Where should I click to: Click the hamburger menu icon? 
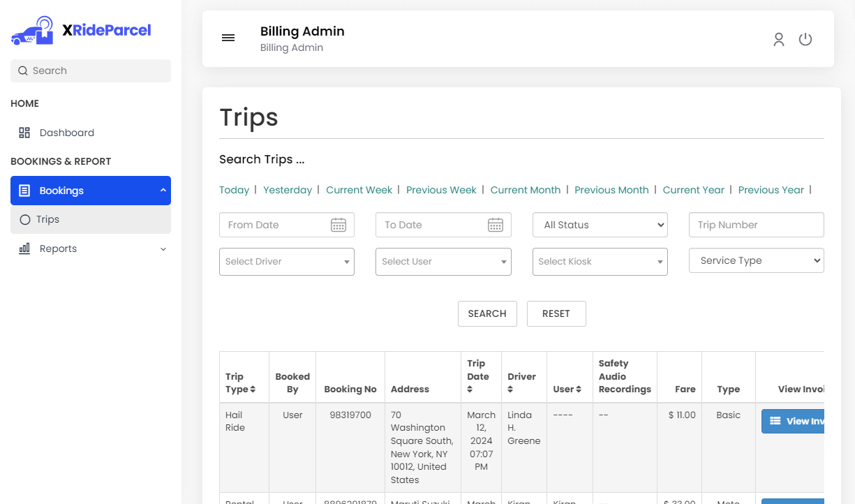[228, 38]
